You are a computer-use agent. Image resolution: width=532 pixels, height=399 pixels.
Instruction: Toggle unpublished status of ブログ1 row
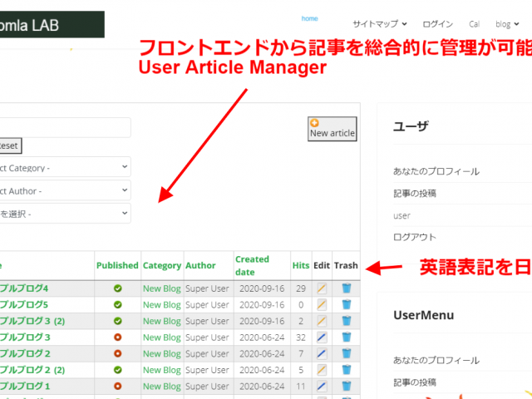(118, 386)
